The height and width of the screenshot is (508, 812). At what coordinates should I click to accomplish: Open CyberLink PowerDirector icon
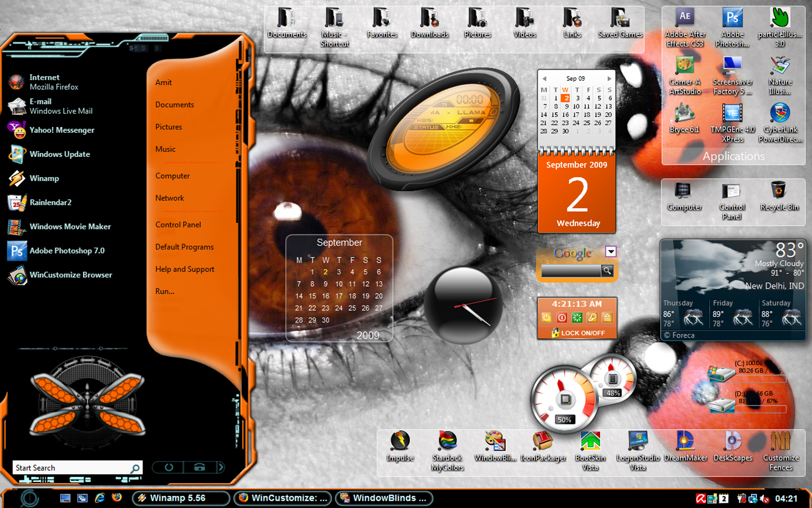tap(780, 122)
